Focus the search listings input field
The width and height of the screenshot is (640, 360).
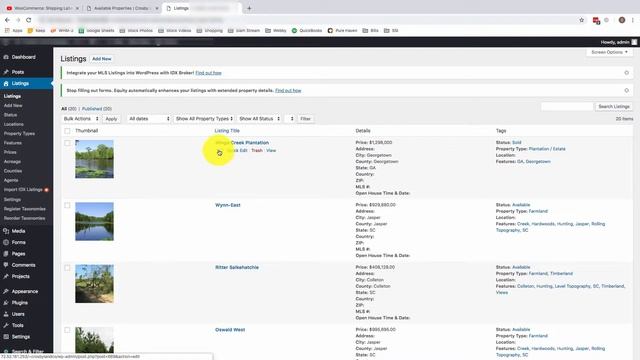pos(567,107)
